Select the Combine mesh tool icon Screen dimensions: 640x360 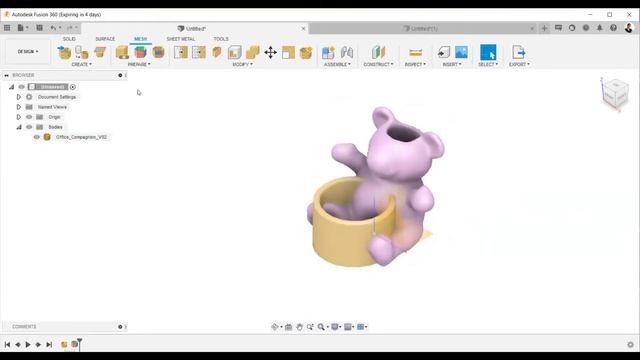pyautogui.click(x=253, y=52)
